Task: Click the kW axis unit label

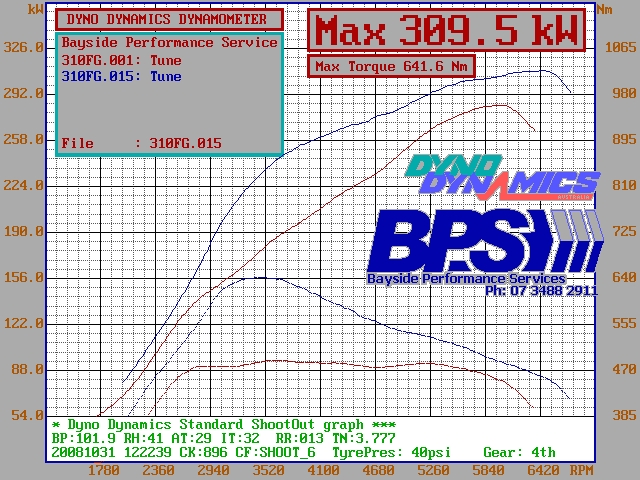Action: (x=35, y=9)
